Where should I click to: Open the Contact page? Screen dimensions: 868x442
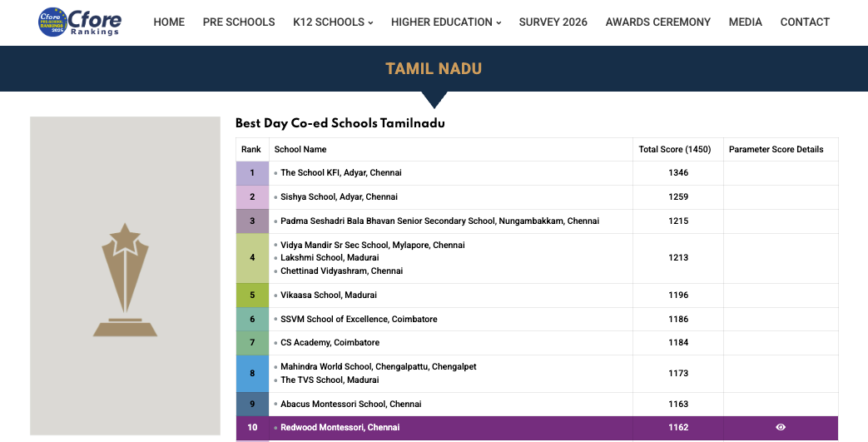click(805, 22)
